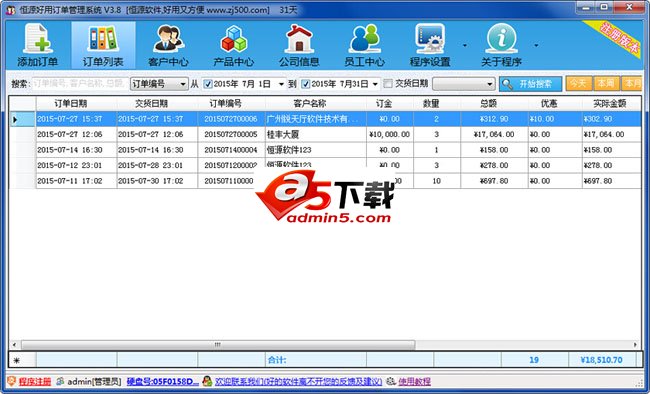
Task: Open the end date picker dropdown arrow
Action: (x=375, y=84)
